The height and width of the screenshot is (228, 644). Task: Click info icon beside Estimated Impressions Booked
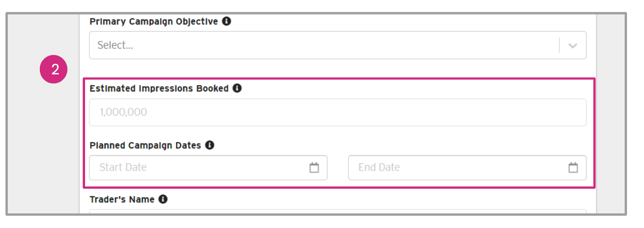237,88
